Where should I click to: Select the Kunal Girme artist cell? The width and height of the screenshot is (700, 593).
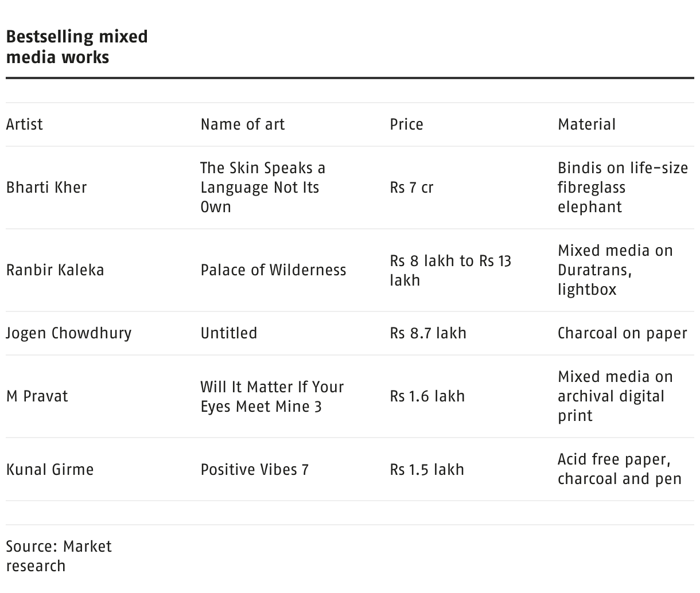click(x=50, y=470)
